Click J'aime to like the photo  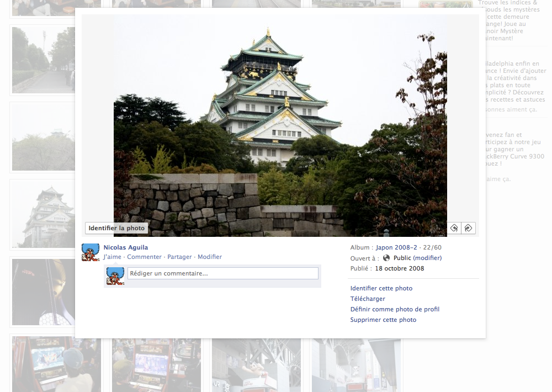point(112,257)
